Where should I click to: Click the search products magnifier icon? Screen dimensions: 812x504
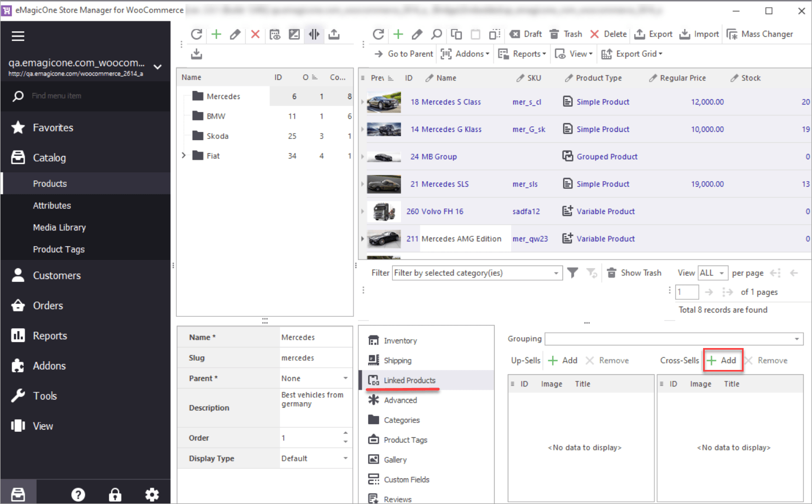pyautogui.click(x=436, y=34)
